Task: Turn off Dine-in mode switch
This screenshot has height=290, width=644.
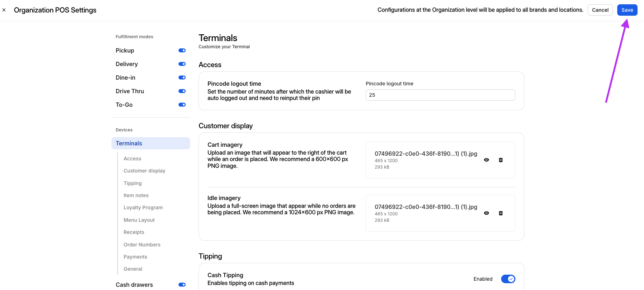Action: 182,77
